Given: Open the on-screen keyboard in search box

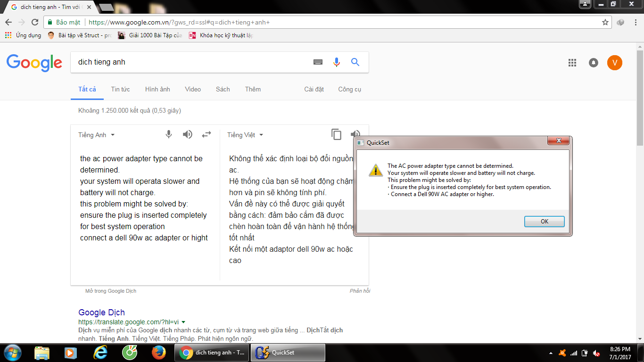Looking at the screenshot, I should point(318,62).
